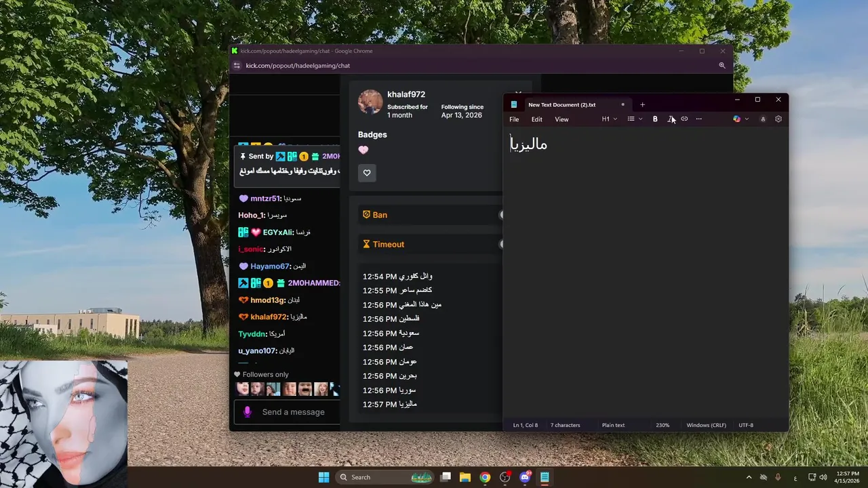The height and width of the screenshot is (488, 868).
Task: Click username Tyvddn in chat
Action: 252,334
